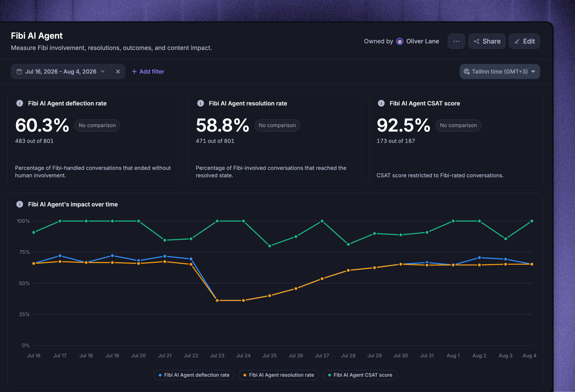Viewport: 575px width, 392px height.
Task: Toggle CSAT score series in chart legend
Action: 360,375
